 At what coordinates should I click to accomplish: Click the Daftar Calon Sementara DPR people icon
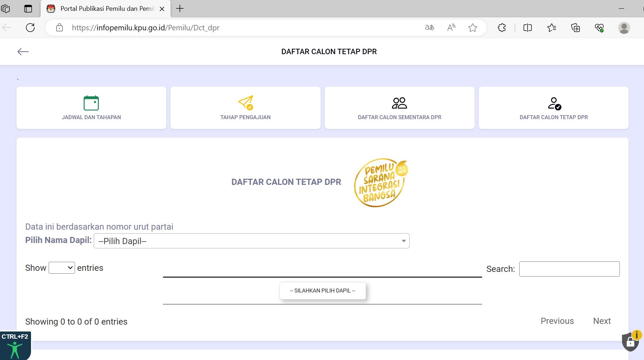coord(400,103)
